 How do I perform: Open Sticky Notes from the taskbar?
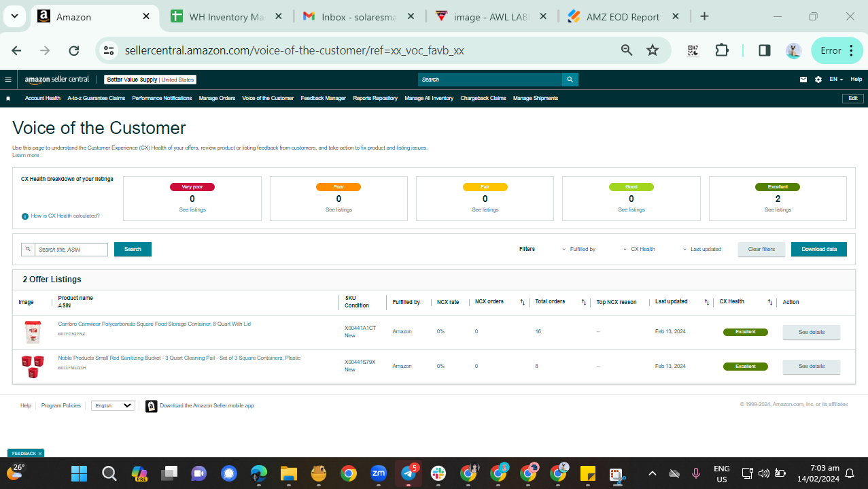click(x=587, y=473)
